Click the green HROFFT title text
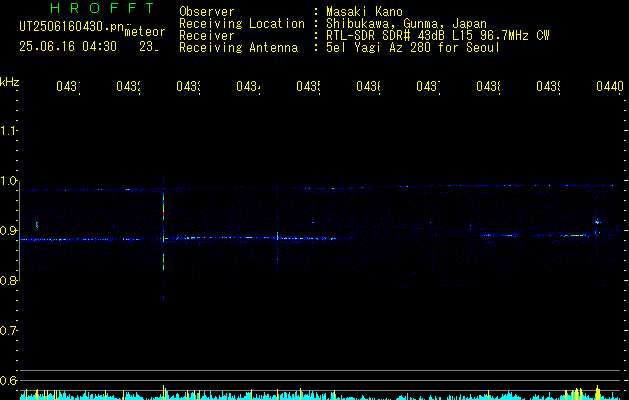 (103, 8)
